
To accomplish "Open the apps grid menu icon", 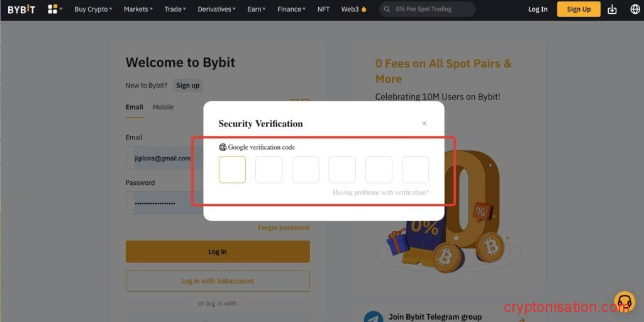I will 53,9.
